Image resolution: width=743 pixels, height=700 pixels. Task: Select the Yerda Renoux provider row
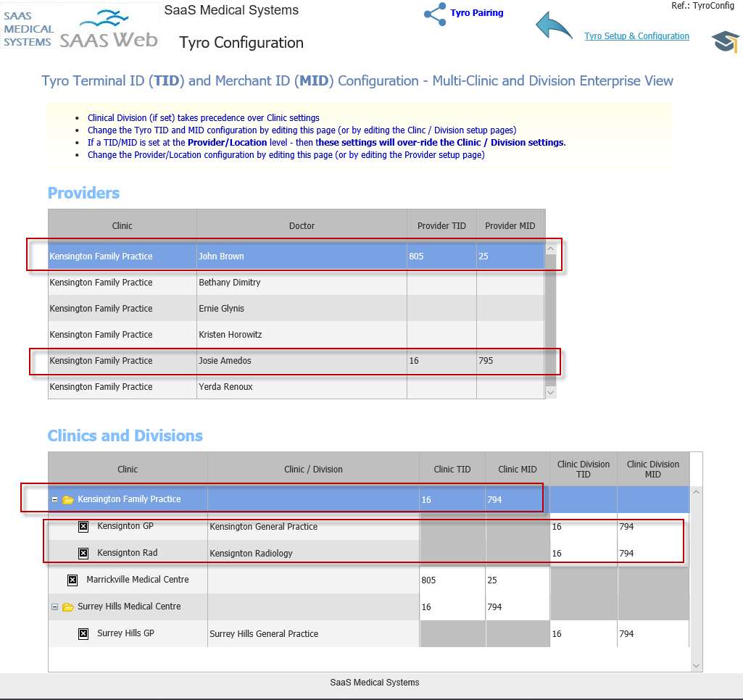point(296,386)
